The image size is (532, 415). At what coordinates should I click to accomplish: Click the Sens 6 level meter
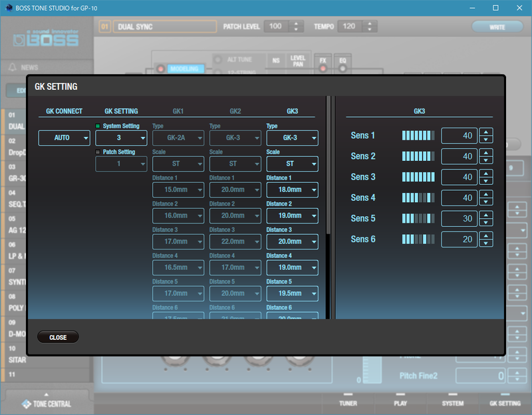(418, 239)
